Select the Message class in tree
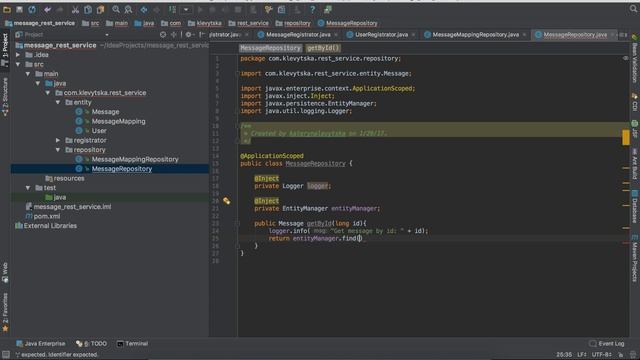This screenshot has height=360, width=640. click(105, 112)
